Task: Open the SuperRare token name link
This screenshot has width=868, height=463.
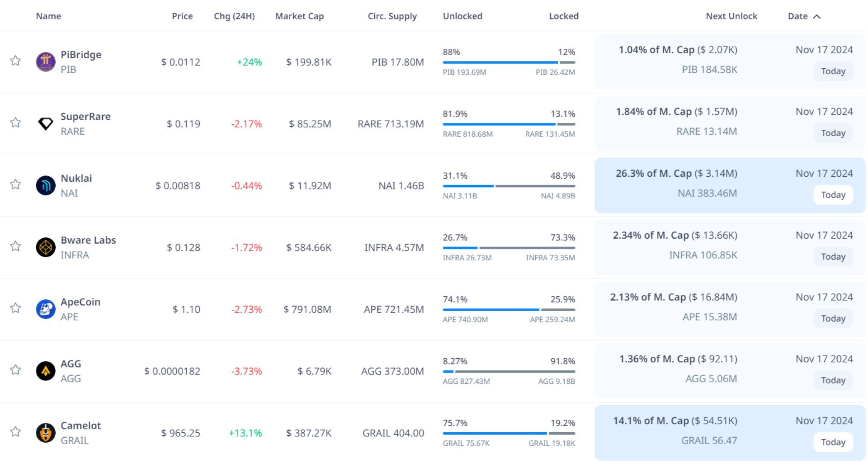Action: 85,117
